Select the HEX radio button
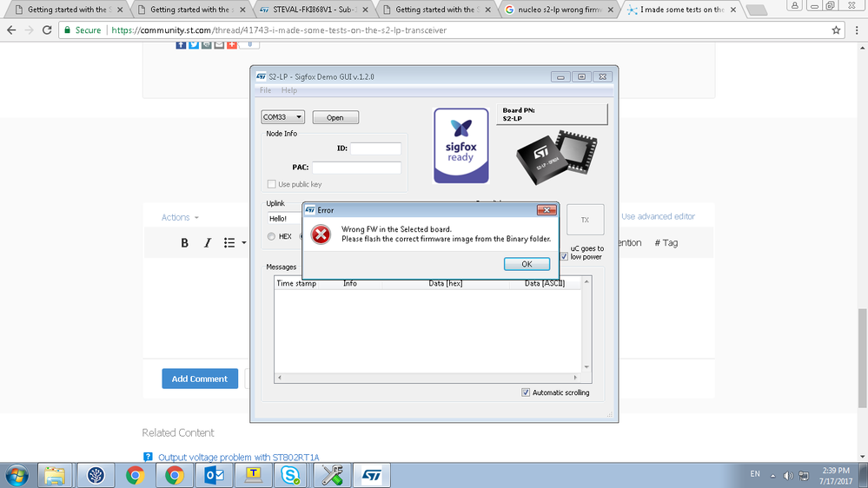Image resolution: width=868 pixels, height=488 pixels. [x=271, y=236]
